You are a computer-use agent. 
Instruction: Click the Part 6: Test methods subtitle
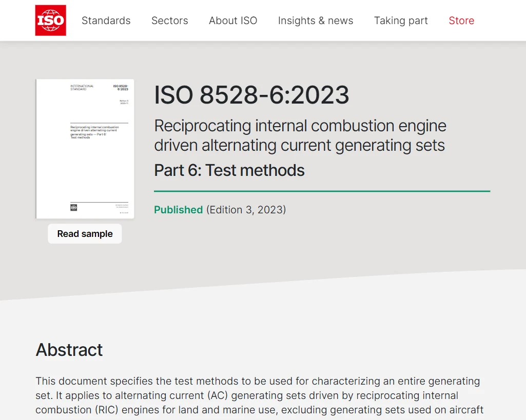click(x=229, y=170)
